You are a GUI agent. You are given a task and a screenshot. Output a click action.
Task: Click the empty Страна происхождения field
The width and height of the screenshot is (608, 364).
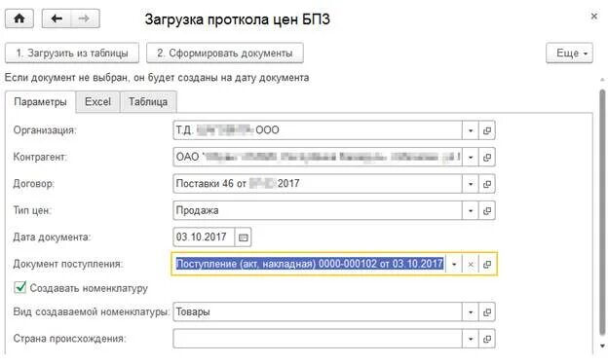pyautogui.click(x=318, y=339)
